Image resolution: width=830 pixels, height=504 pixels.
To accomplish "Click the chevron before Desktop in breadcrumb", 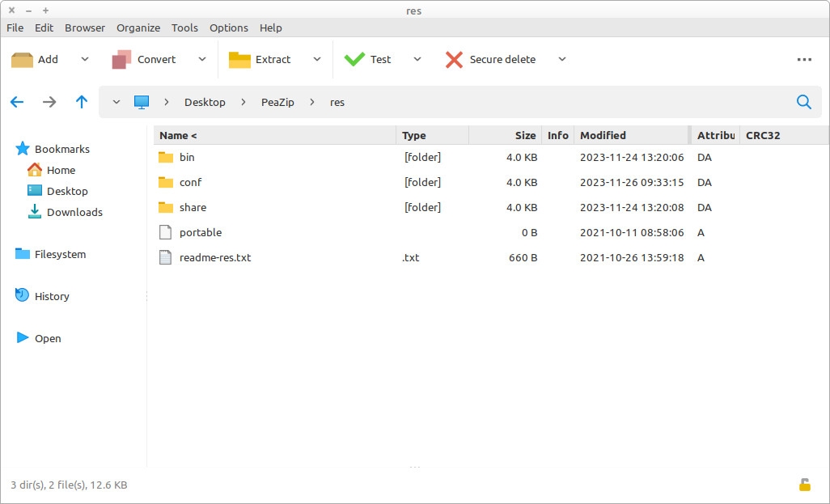I will tap(167, 102).
